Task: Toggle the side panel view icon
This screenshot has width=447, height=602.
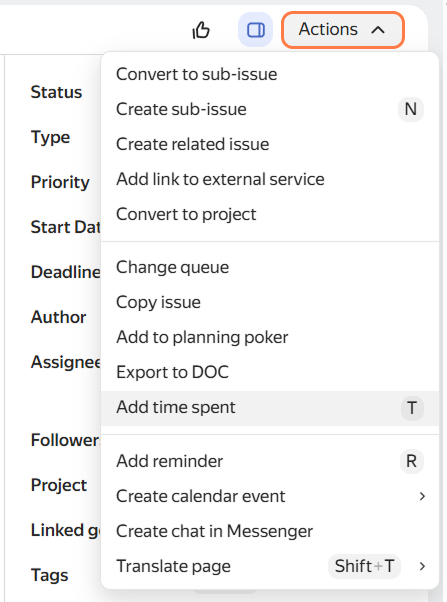Action: 255,30
